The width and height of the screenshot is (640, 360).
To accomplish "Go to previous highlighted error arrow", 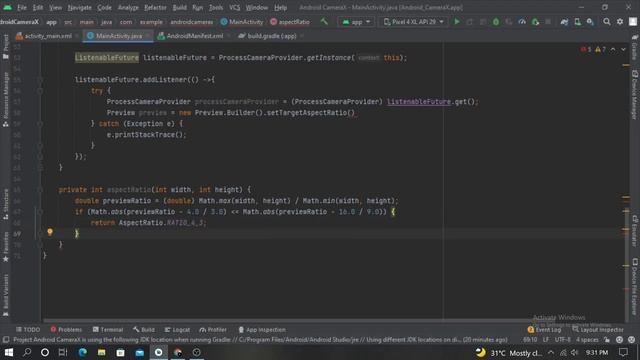I will [613, 49].
